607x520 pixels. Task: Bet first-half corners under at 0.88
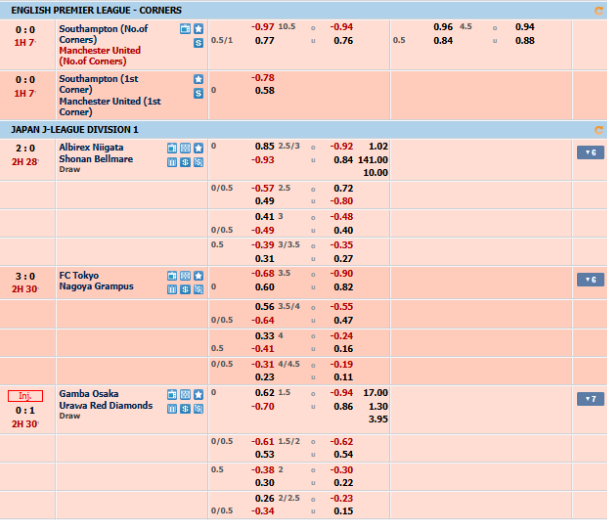coord(525,41)
